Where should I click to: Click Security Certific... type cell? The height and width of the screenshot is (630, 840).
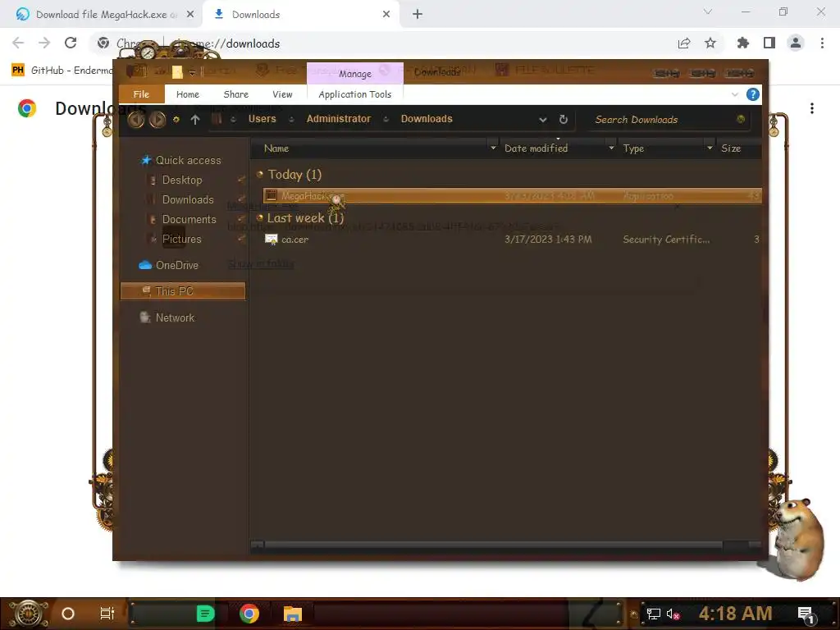666,240
